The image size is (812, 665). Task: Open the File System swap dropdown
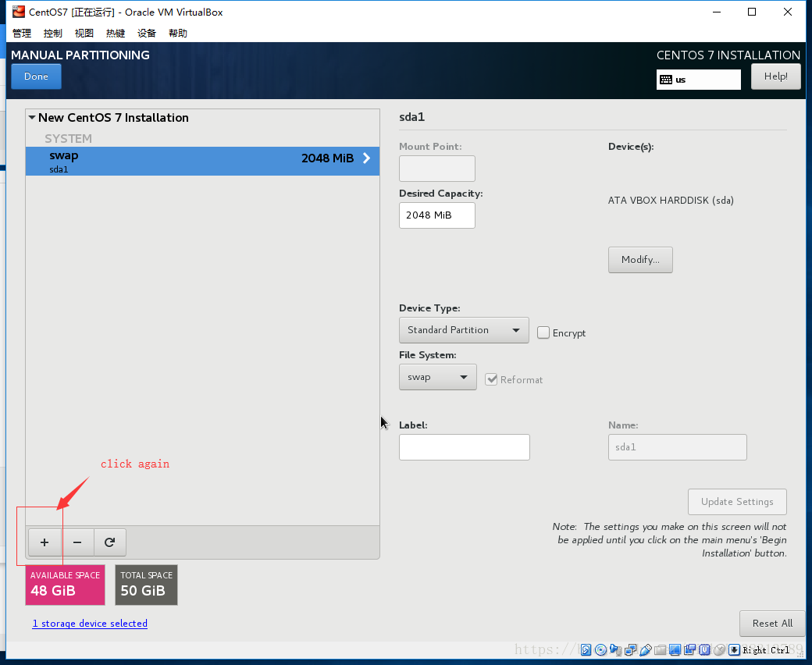coord(437,377)
